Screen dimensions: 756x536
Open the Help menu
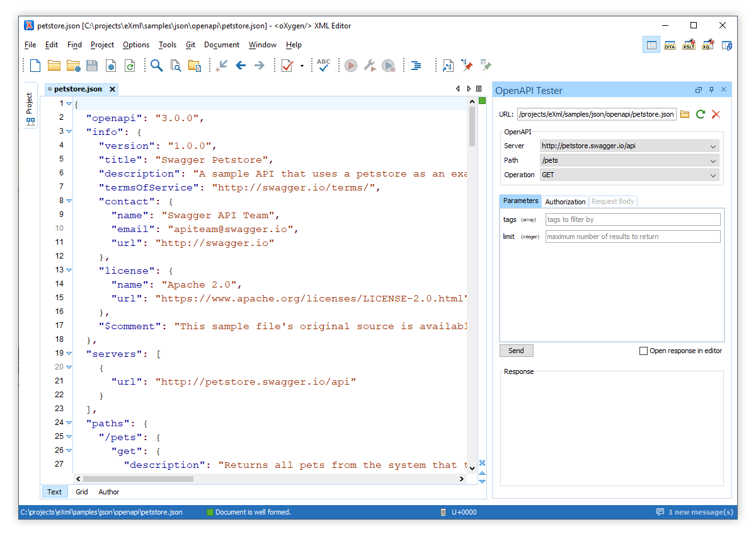click(x=294, y=45)
